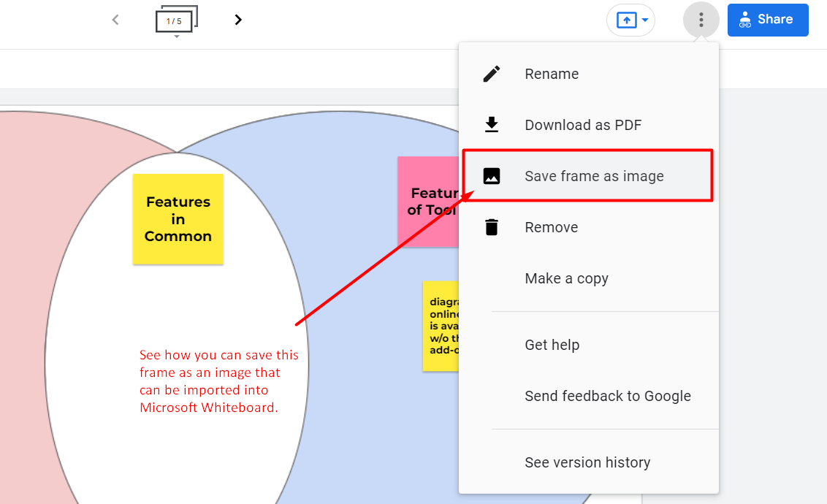Click the present on screen icon
Image resolution: width=827 pixels, height=504 pixels.
pos(626,20)
